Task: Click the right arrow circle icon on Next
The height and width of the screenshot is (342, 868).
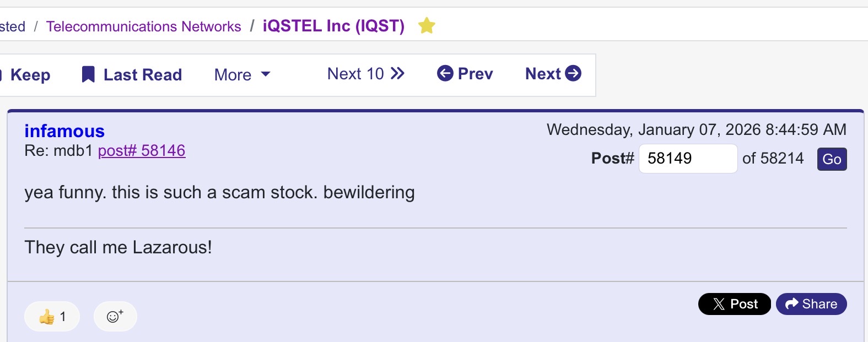Action: pos(573,73)
